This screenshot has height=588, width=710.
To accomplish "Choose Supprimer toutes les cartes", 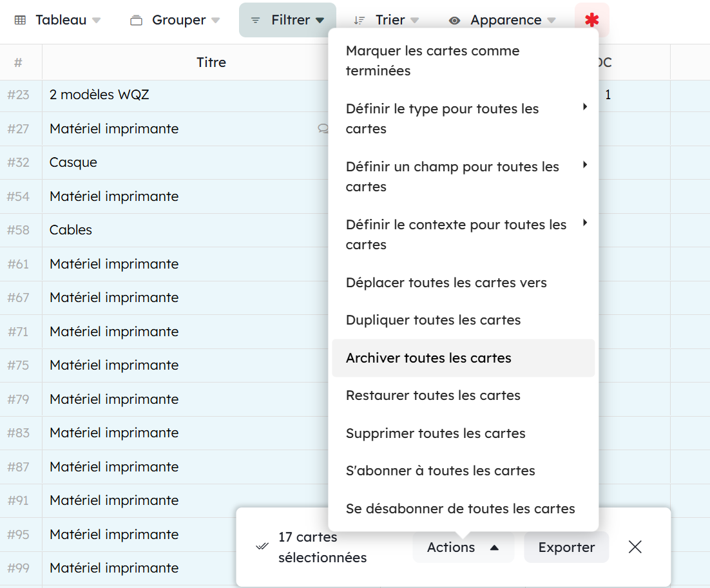I will [436, 433].
